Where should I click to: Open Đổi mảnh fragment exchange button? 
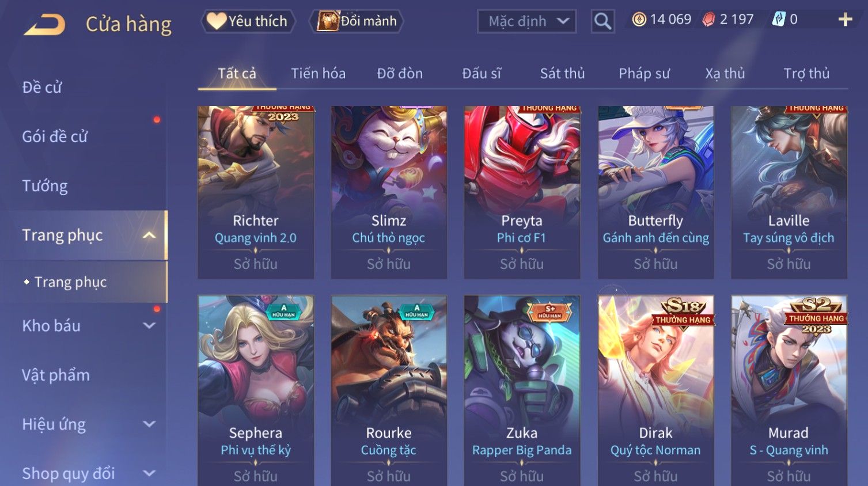(x=357, y=21)
